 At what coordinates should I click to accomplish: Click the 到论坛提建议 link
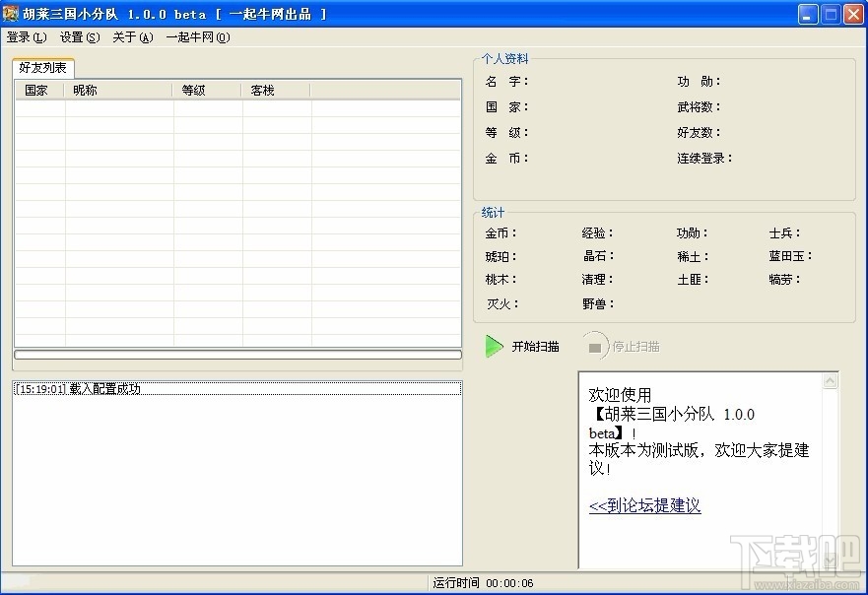[644, 505]
